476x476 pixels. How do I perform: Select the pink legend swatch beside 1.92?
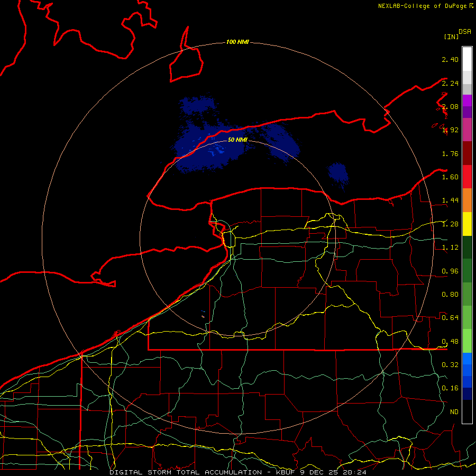click(467, 130)
